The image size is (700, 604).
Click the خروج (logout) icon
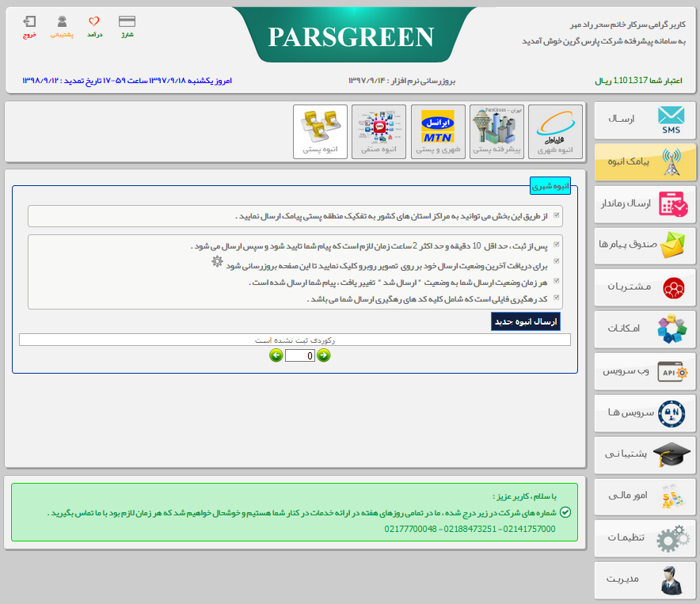[29, 22]
